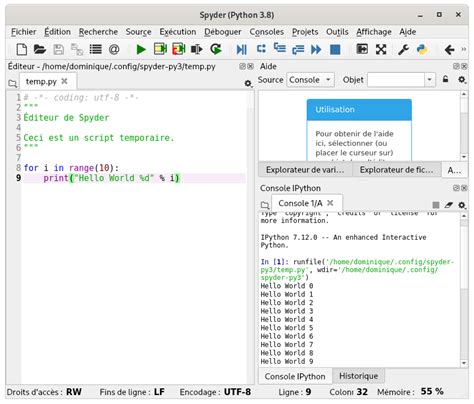Run current cell icon
This screenshot has width=474, height=404.
[160, 49]
